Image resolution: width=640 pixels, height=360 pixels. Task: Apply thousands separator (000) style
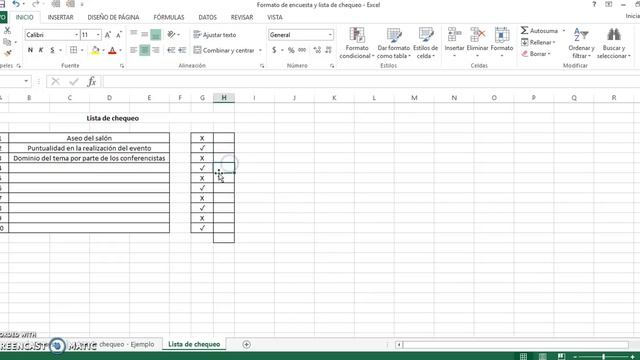302,50
